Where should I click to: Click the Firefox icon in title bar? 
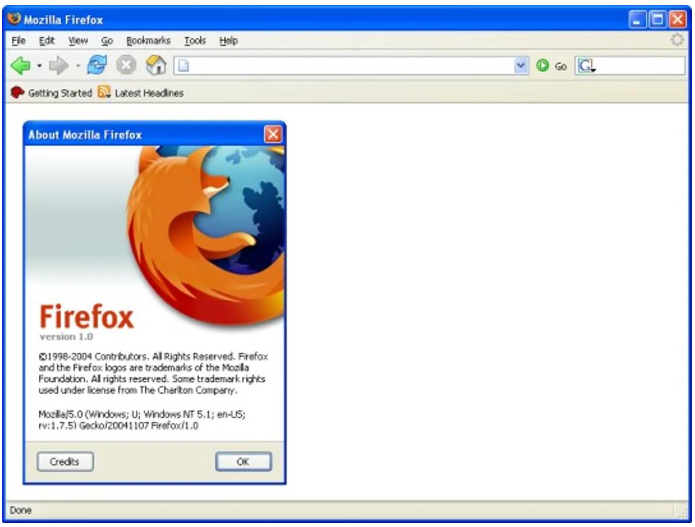click(14, 19)
